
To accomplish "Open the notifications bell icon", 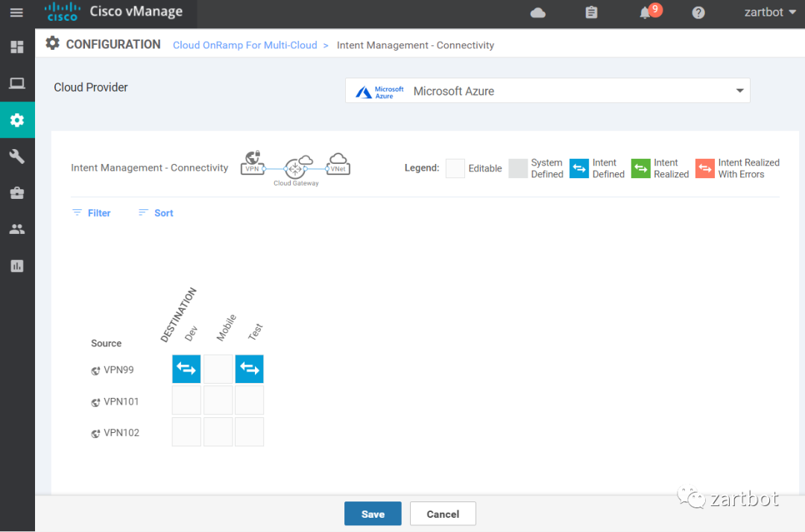I will point(645,13).
